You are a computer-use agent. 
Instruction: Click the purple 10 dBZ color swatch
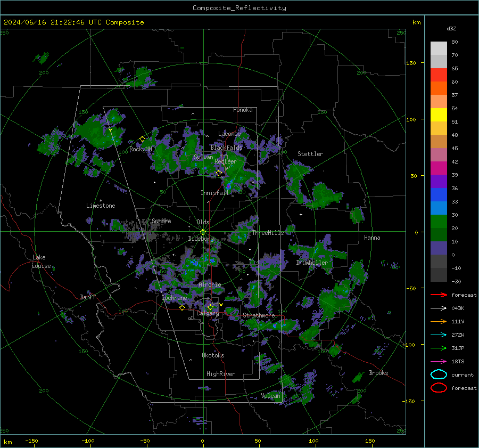439,248
